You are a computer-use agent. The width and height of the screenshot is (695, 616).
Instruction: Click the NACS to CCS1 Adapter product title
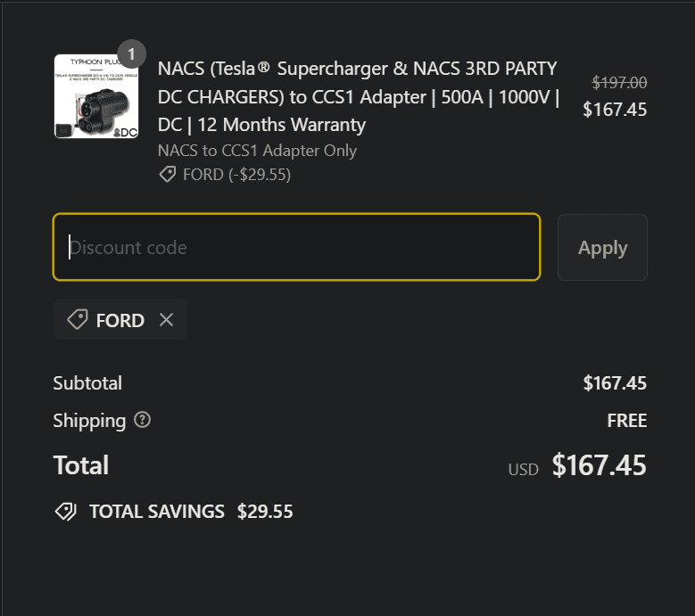pyautogui.click(x=357, y=96)
